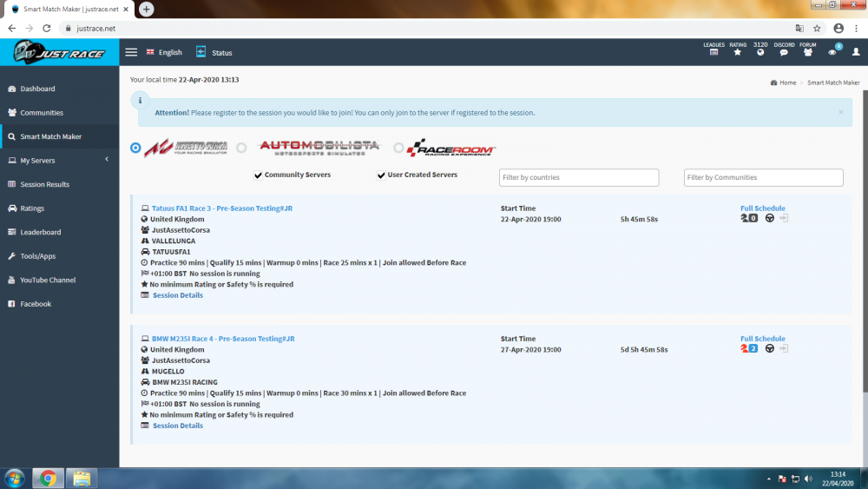Open the English language dropdown
Viewport: 868px width, 489px height.
click(x=164, y=52)
